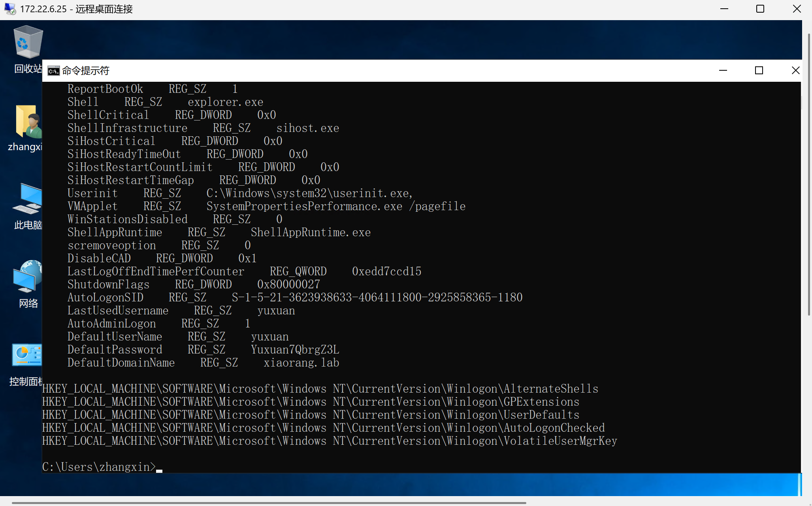Click the SiHostRestartCountLimit row text
Screen dimensions: 812x506
[x=203, y=167]
